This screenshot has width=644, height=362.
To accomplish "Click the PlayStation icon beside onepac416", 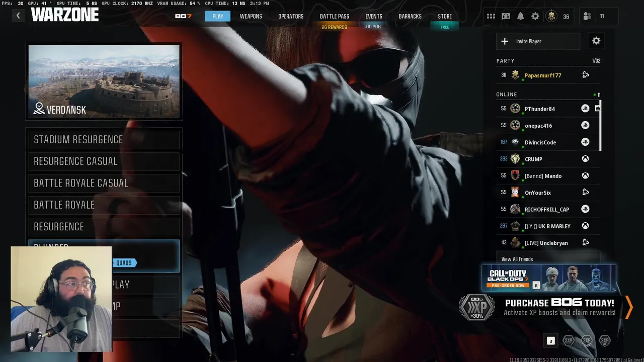I will point(585,125).
